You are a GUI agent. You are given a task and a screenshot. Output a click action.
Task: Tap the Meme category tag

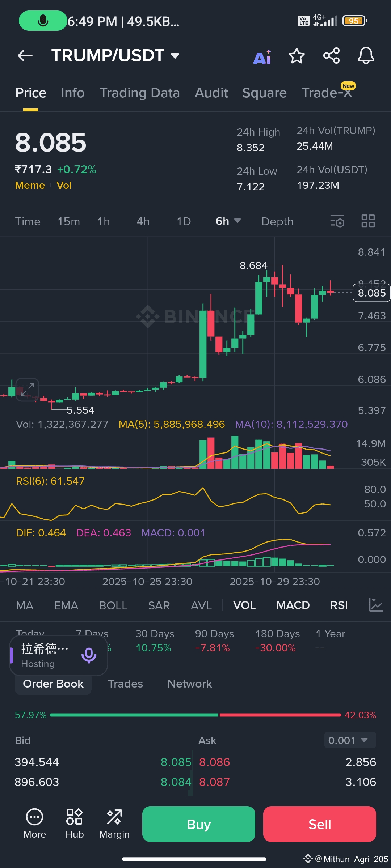pyautogui.click(x=30, y=185)
